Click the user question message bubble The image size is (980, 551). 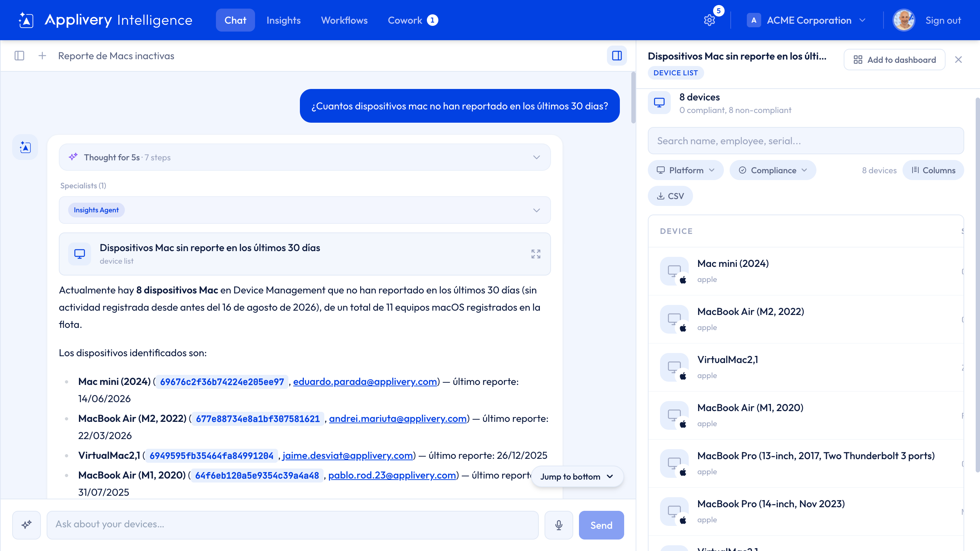[460, 106]
